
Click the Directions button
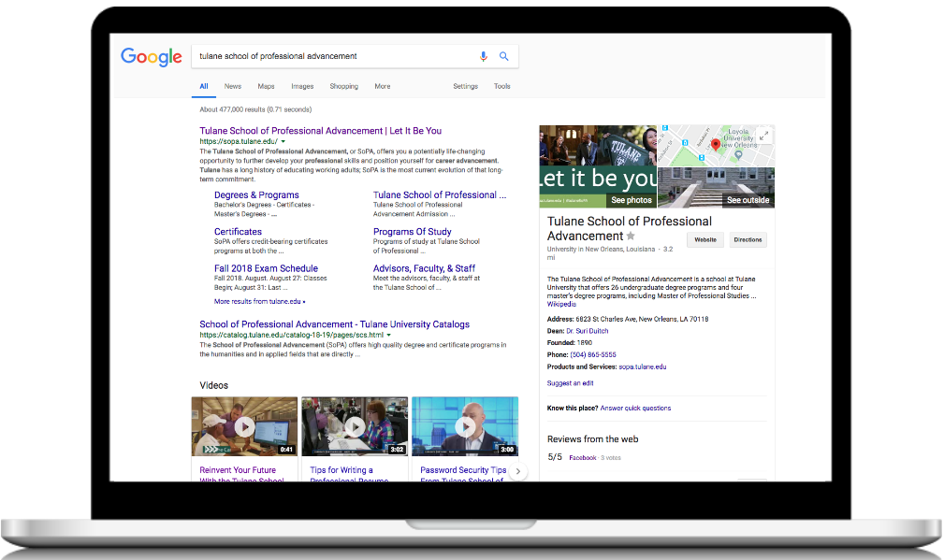coord(748,239)
